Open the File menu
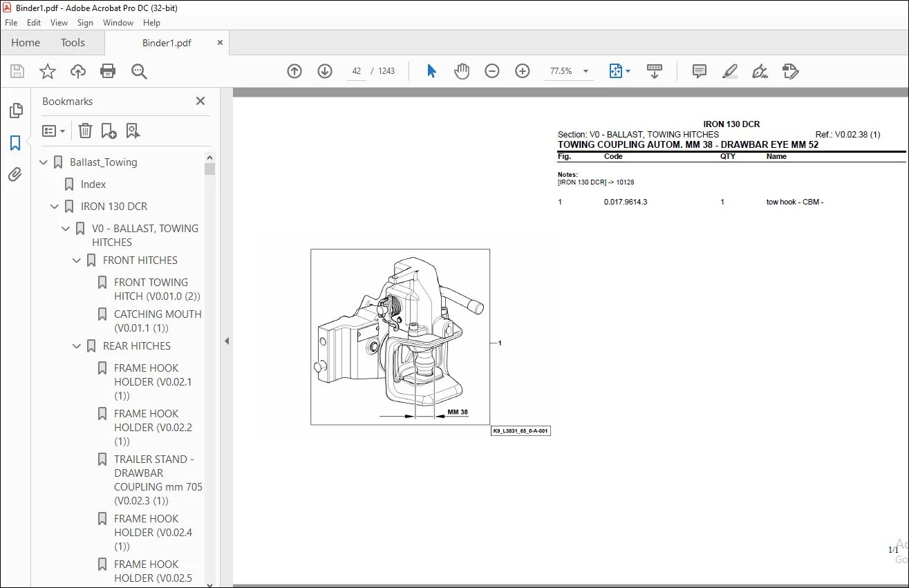909x588 pixels. tap(11, 23)
